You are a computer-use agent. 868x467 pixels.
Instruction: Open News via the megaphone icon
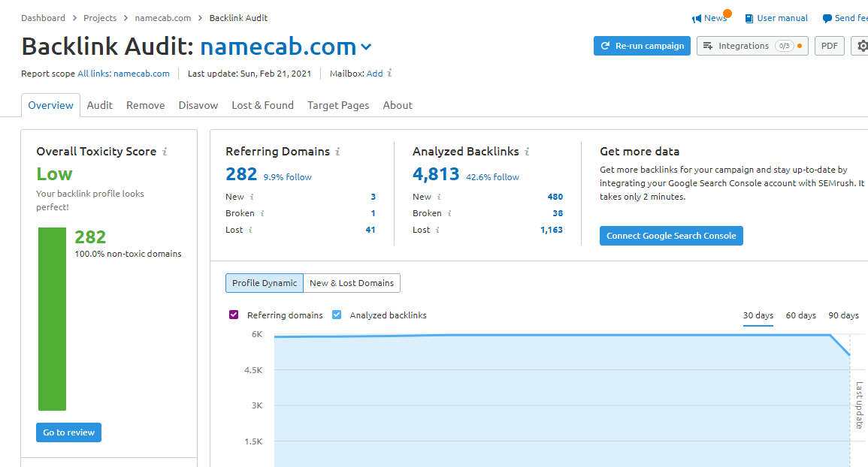point(699,17)
